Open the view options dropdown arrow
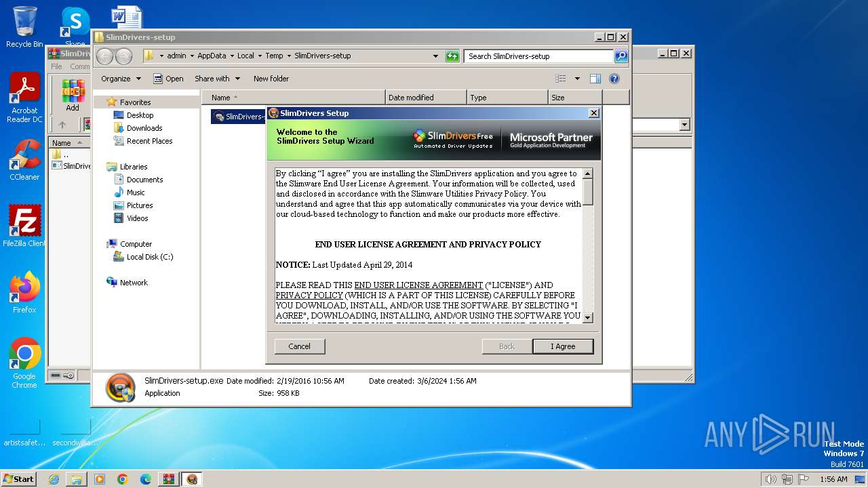 [x=577, y=79]
